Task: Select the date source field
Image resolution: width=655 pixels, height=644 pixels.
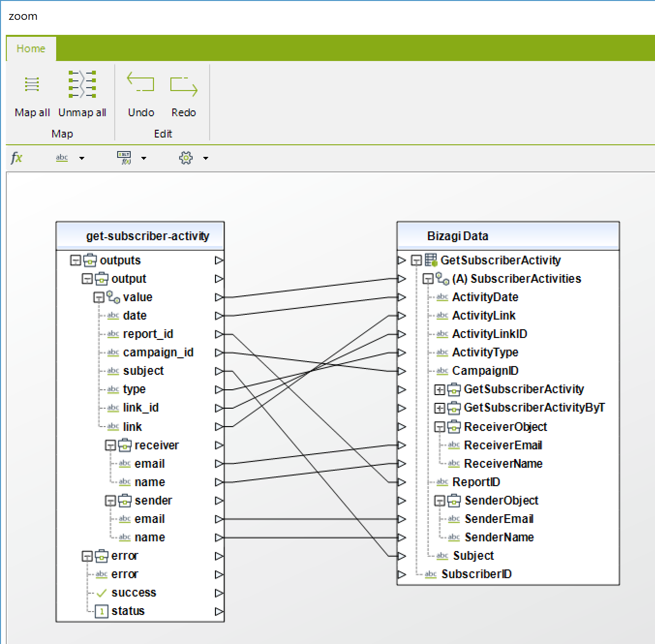Action: click(x=135, y=316)
